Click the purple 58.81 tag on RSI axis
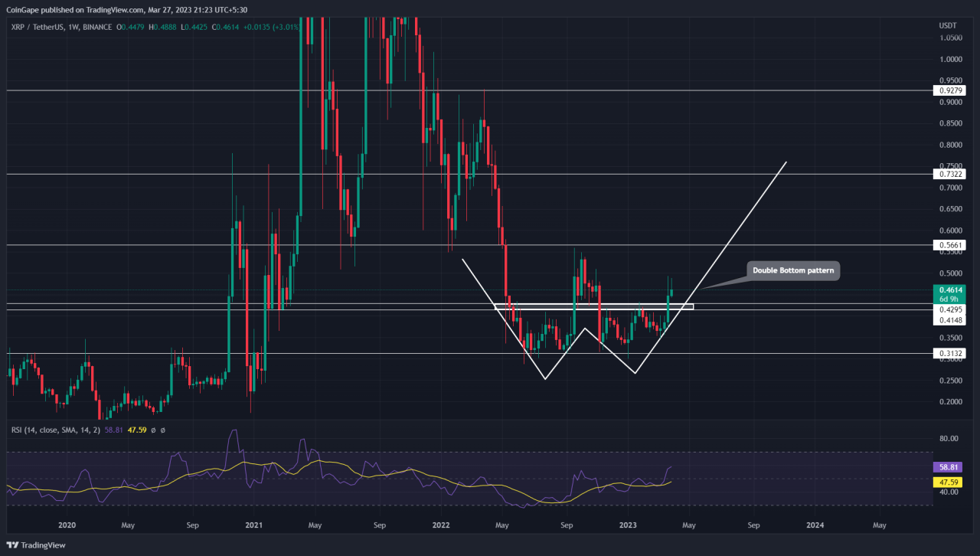980x556 pixels. [947, 467]
